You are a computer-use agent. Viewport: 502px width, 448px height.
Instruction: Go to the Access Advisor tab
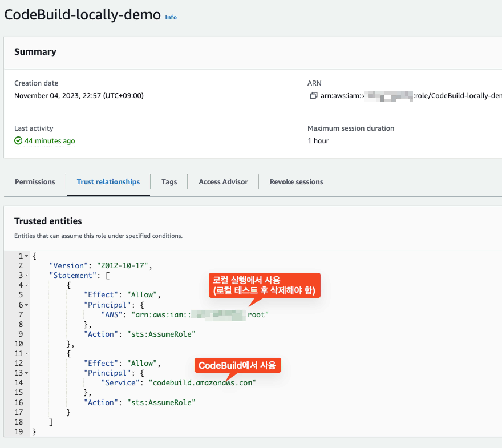click(x=223, y=182)
